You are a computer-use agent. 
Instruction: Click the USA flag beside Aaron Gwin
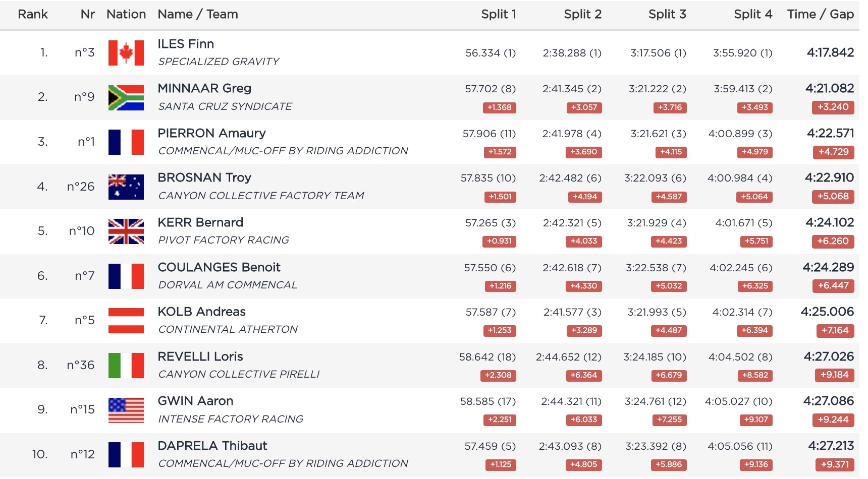pos(126,410)
